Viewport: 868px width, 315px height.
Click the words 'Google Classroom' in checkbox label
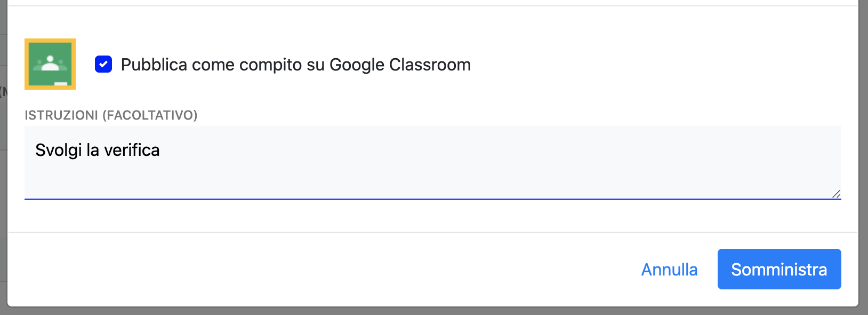click(x=400, y=65)
